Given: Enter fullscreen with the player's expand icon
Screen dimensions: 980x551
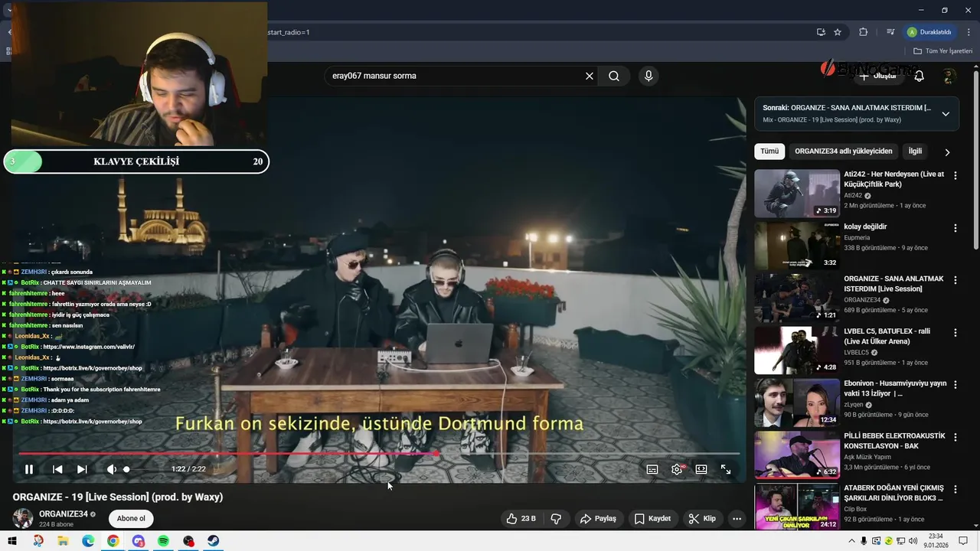Looking at the screenshot, I should tap(726, 469).
